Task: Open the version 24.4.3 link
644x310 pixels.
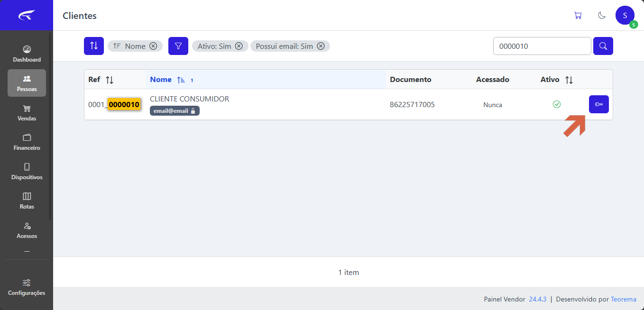Action: (538, 299)
